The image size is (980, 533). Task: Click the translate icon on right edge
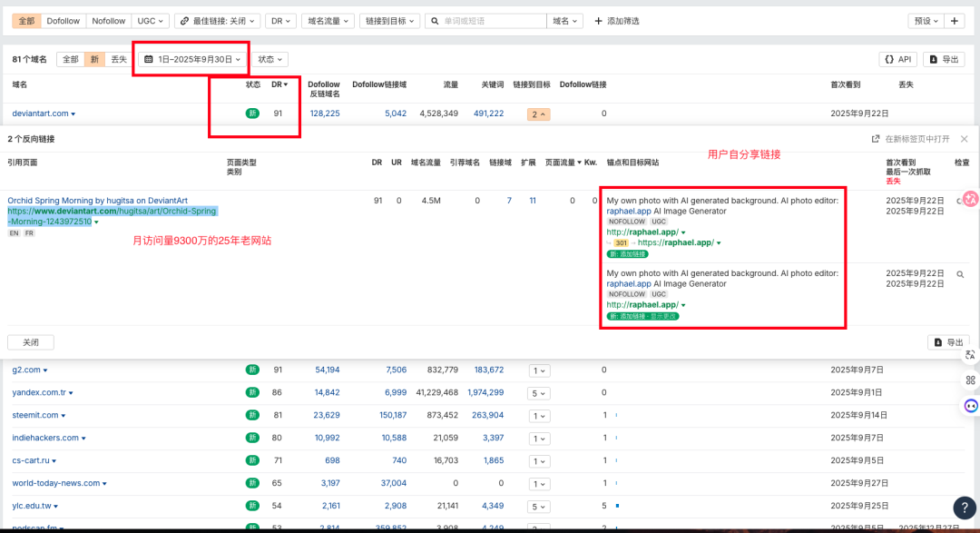click(x=970, y=355)
